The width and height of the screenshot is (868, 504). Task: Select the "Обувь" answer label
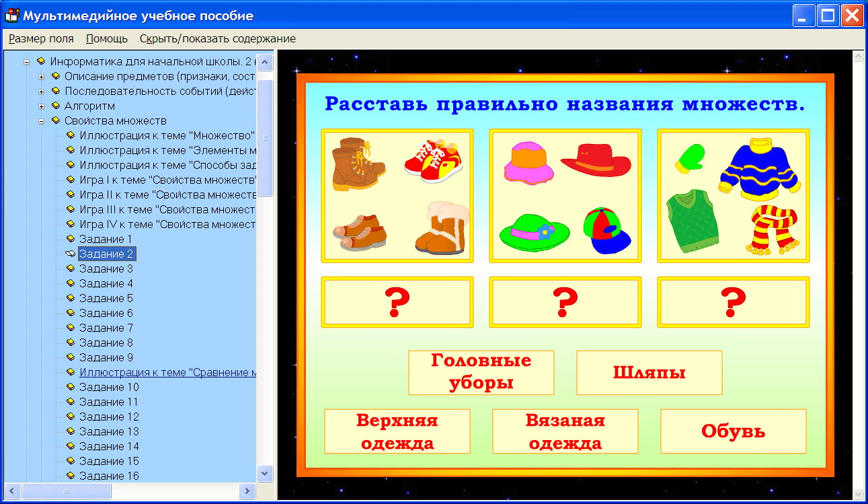(733, 431)
